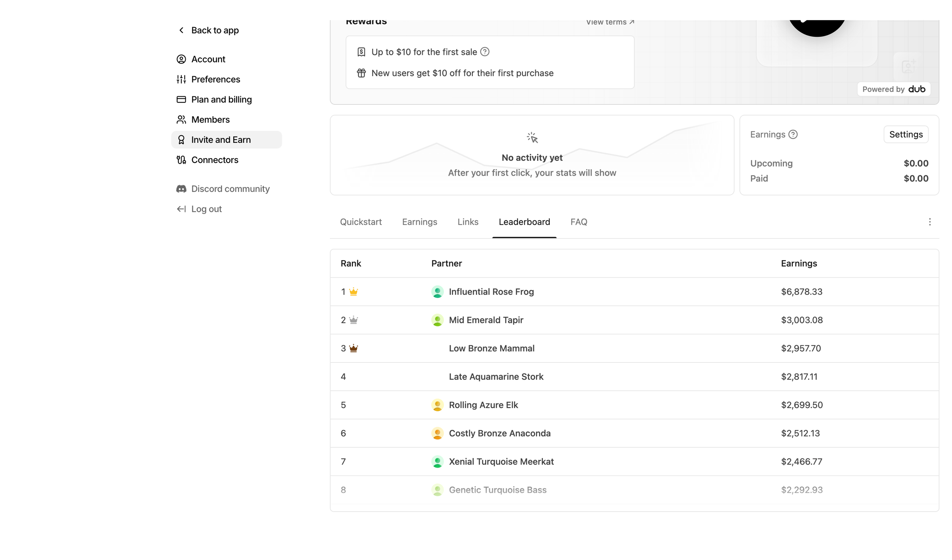Screen dimensions: 952x560
Task: Click the Preferences sliders icon
Action: [x=181, y=79]
